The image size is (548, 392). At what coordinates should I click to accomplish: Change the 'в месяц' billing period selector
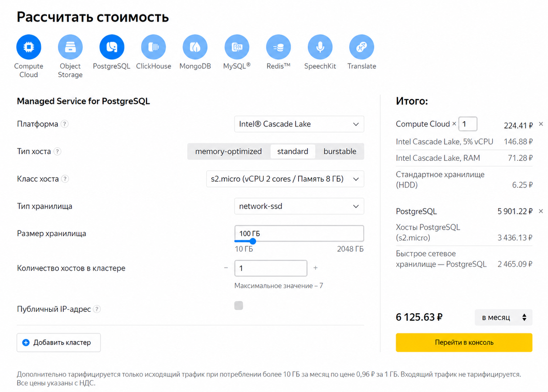503,317
